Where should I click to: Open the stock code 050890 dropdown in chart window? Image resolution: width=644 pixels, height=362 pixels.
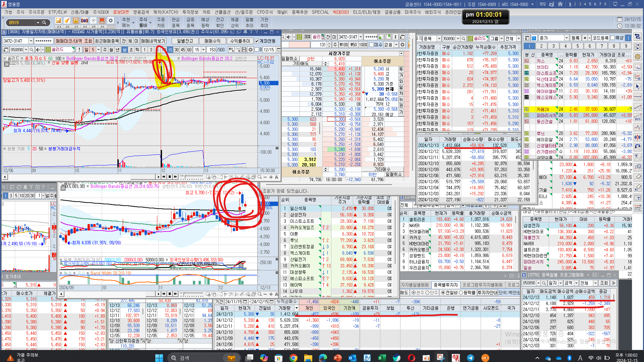point(25,50)
